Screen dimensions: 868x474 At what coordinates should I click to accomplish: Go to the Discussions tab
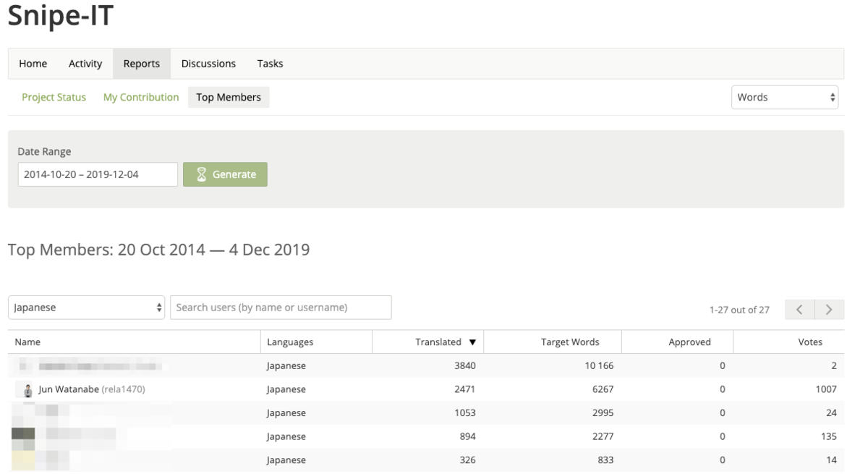[208, 64]
